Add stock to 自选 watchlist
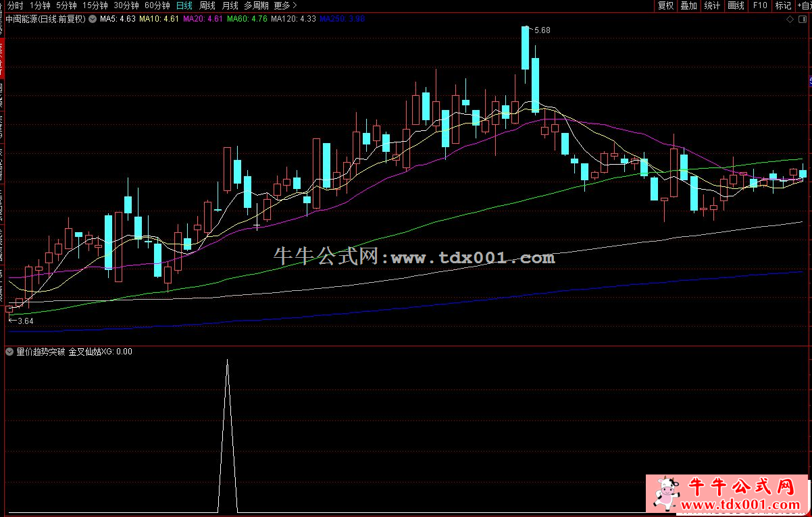This screenshot has width=812, height=517. coord(804,5)
